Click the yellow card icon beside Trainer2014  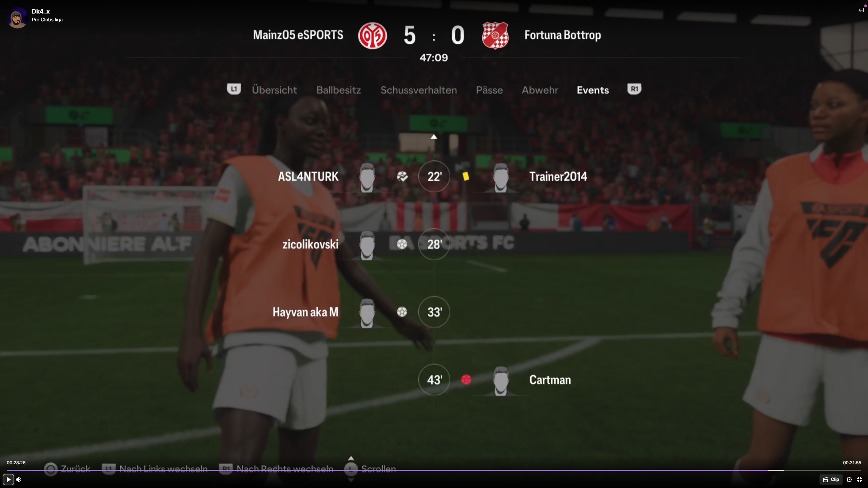(466, 176)
